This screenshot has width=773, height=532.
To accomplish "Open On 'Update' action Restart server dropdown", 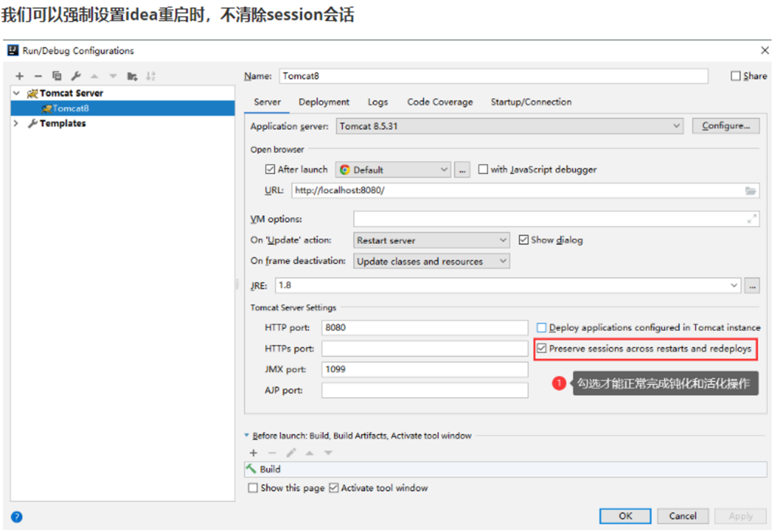I will pos(432,240).
